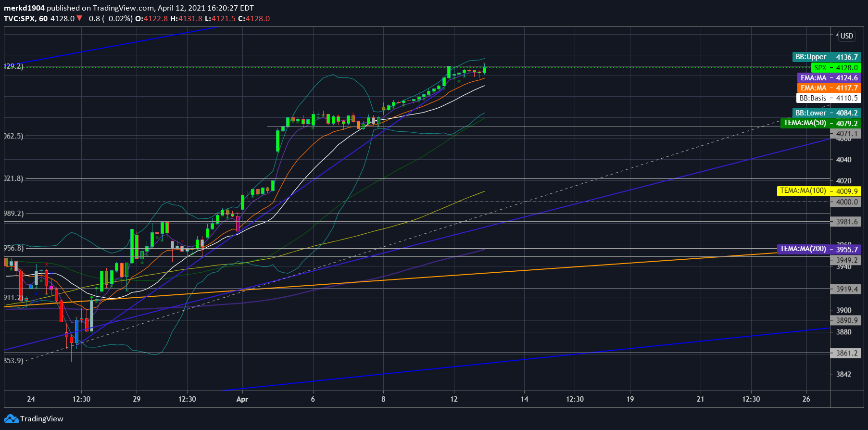The width and height of the screenshot is (868, 430).
Task: Select the orange EMA:MA 4117.7 label
Action: (829, 88)
